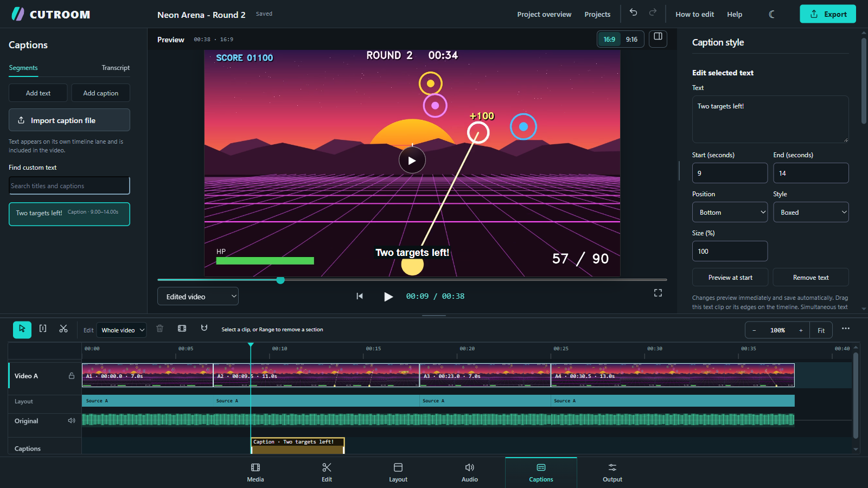Image resolution: width=868 pixels, height=488 pixels.
Task: Open the Position dropdown set to Bottom
Action: 730,212
